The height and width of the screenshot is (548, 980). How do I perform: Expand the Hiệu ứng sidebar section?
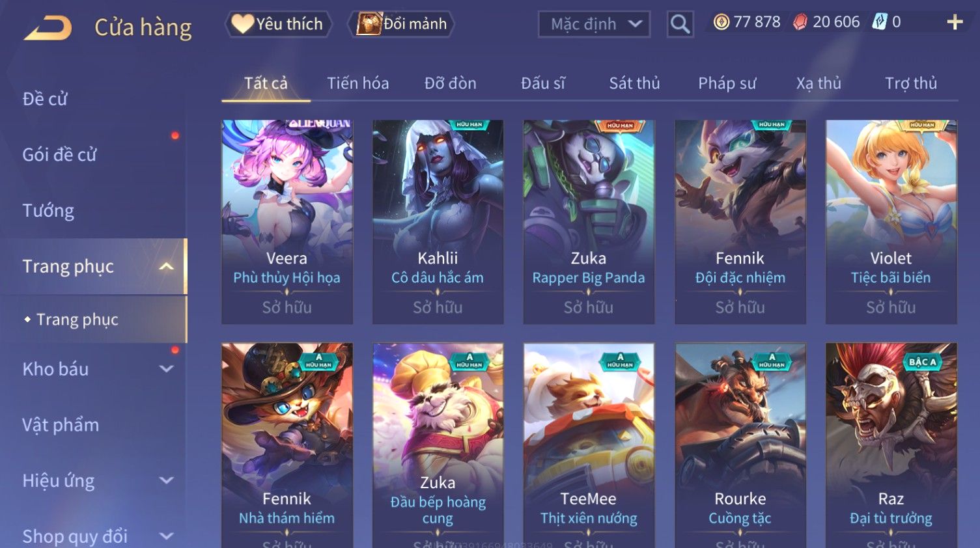coord(167,481)
